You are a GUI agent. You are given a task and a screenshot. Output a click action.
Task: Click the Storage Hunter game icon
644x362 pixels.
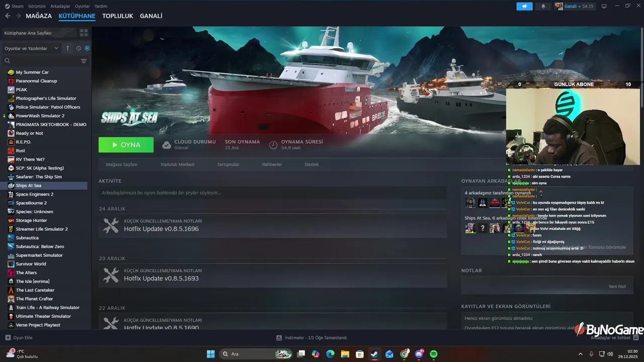11,220
